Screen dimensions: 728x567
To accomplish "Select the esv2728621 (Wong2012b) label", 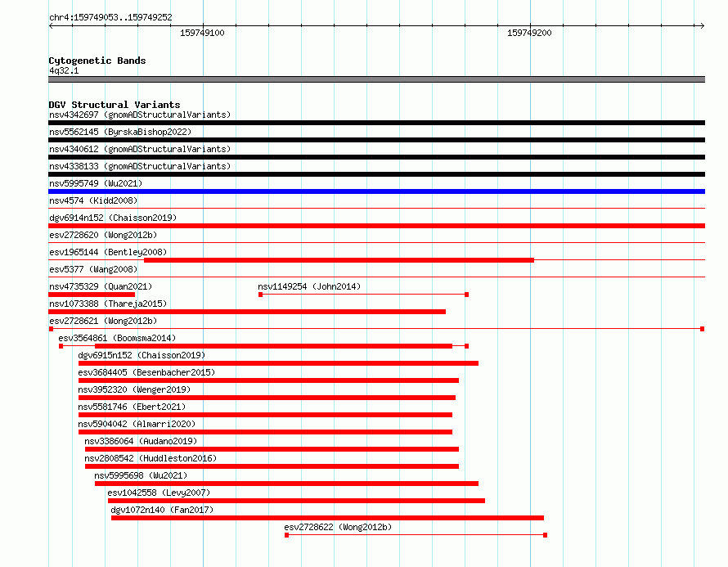I will tap(103, 321).
